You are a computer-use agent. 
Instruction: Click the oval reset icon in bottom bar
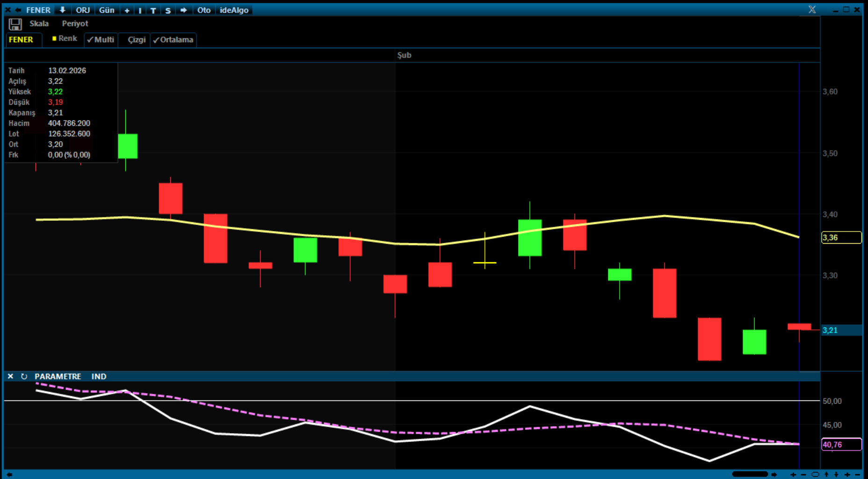(x=815, y=474)
